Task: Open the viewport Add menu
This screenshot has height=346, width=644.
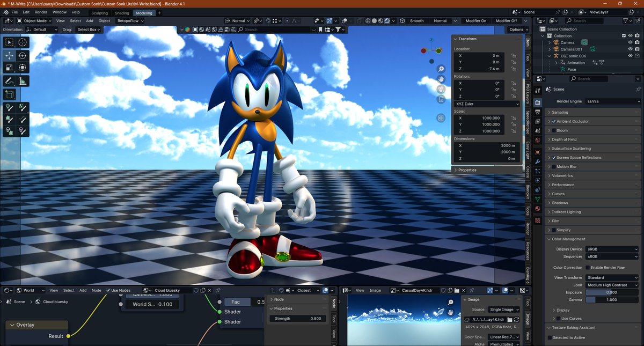Action: [x=90, y=21]
